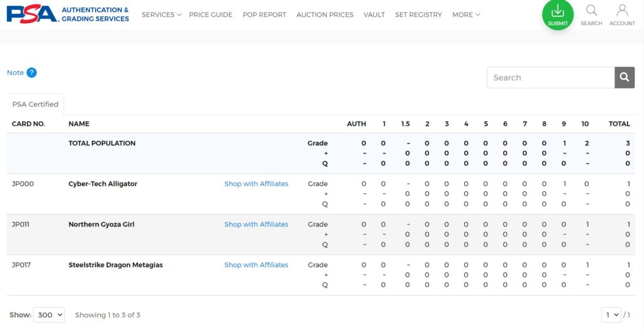
Task: Click the Northern Gyoza Girl name
Action: (x=101, y=225)
